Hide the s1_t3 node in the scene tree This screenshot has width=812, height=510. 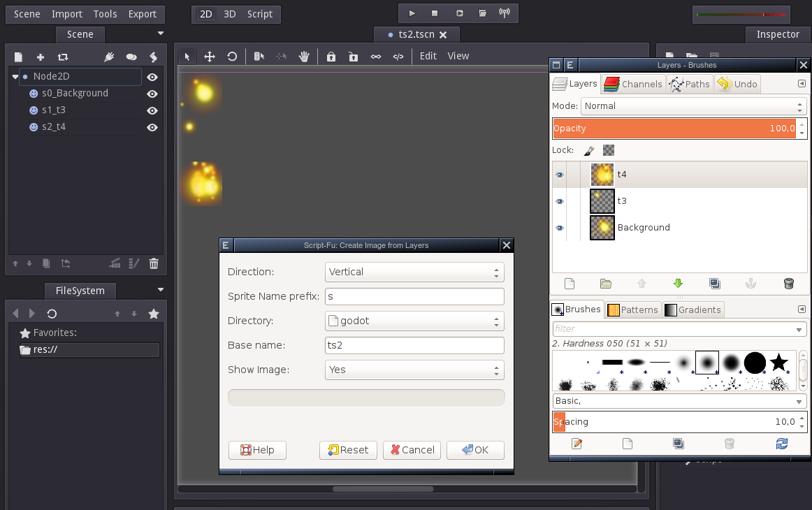[x=152, y=110]
